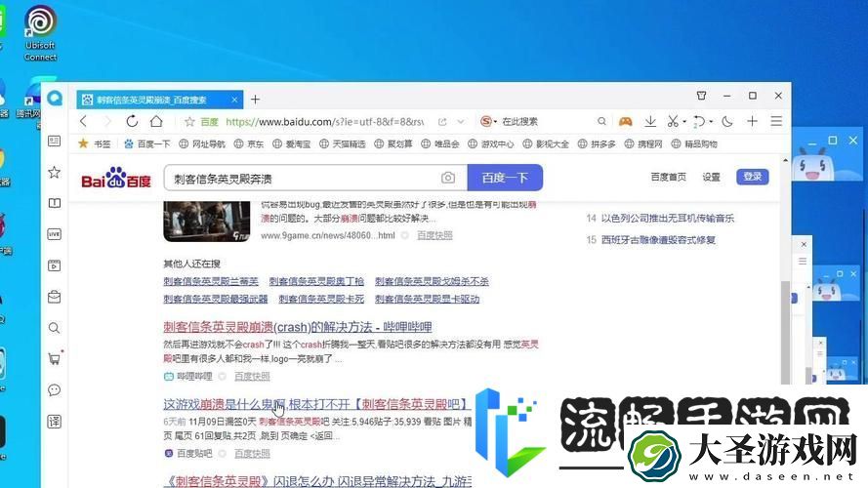Open the downloads toolbar icon
This screenshot has width=868, height=488.
point(650,121)
